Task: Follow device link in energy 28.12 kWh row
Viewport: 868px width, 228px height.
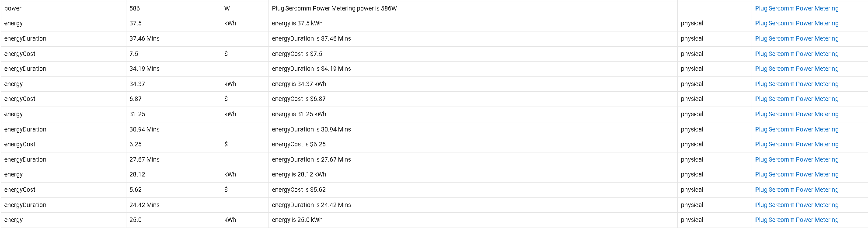Action: tap(796, 174)
